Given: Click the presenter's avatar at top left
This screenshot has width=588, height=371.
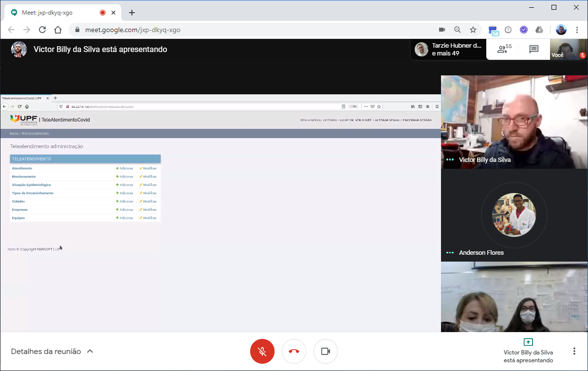Looking at the screenshot, I should coord(19,49).
